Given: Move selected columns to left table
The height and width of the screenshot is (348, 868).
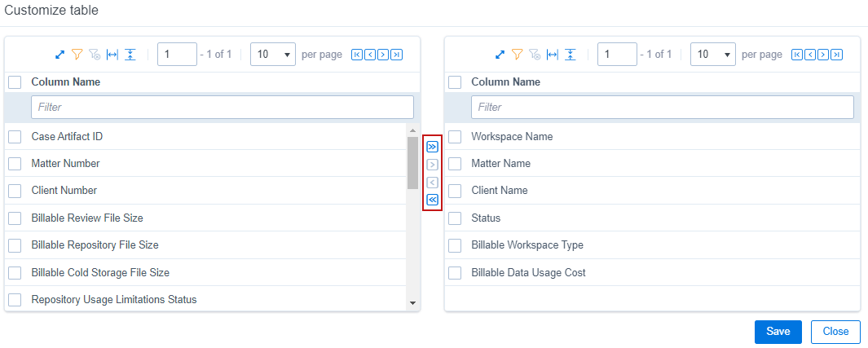Looking at the screenshot, I should (432, 182).
